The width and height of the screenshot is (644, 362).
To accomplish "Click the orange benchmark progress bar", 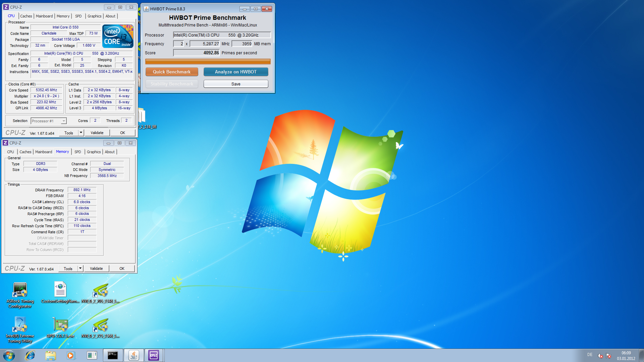I will (208, 61).
